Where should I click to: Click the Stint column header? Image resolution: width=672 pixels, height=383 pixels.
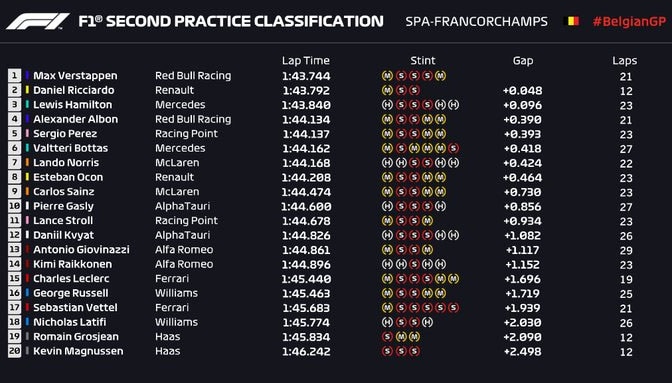coord(423,61)
